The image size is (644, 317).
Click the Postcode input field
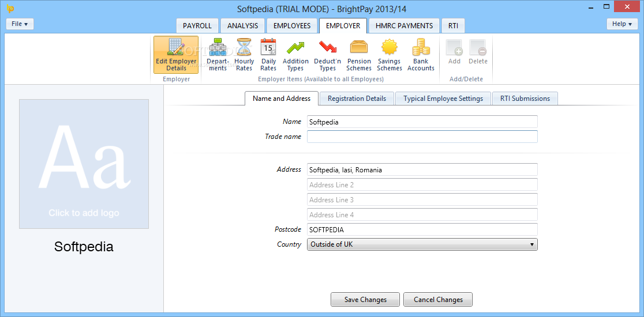422,229
